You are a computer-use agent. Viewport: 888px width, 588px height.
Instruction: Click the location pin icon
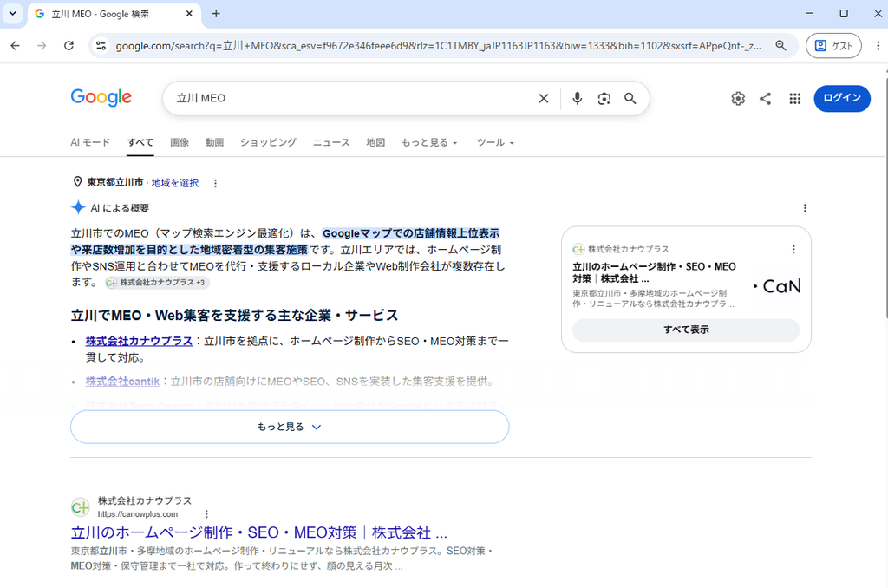pyautogui.click(x=77, y=182)
